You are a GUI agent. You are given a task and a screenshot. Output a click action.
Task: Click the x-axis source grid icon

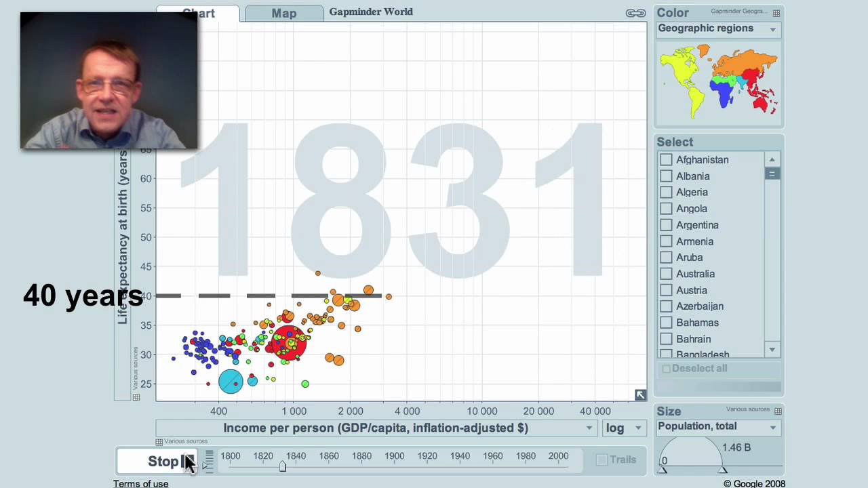(159, 442)
